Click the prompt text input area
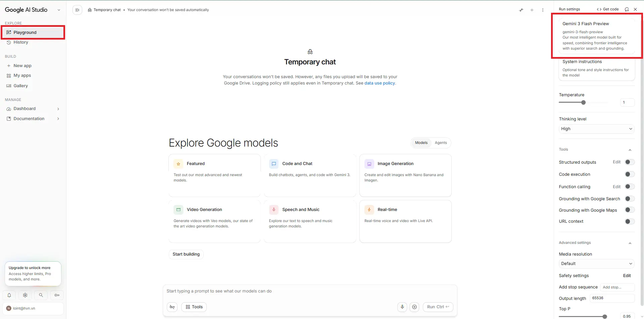 [310, 291]
